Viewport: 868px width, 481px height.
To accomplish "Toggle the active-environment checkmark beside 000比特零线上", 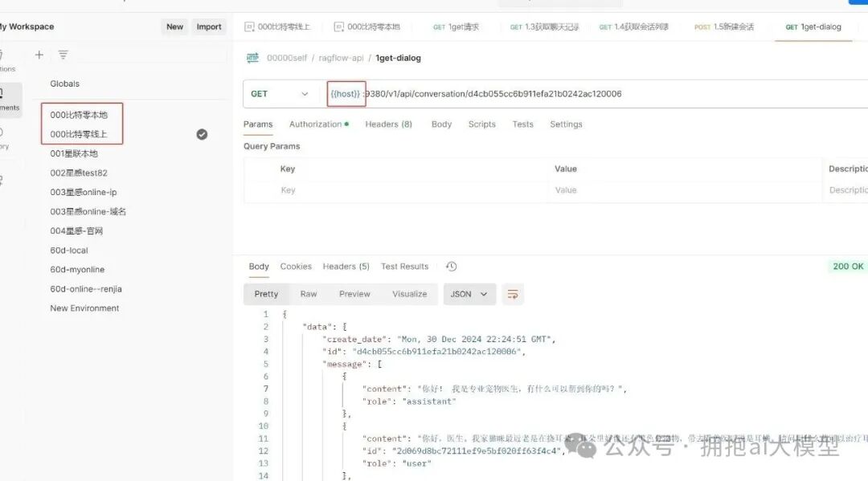I will [202, 135].
